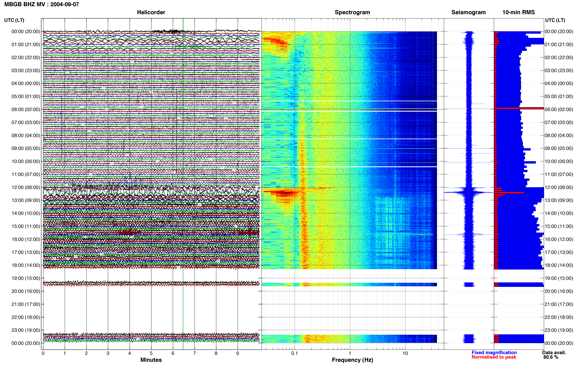
Task: Click the '1' frequency axis tick label
Action: [x=350, y=353]
